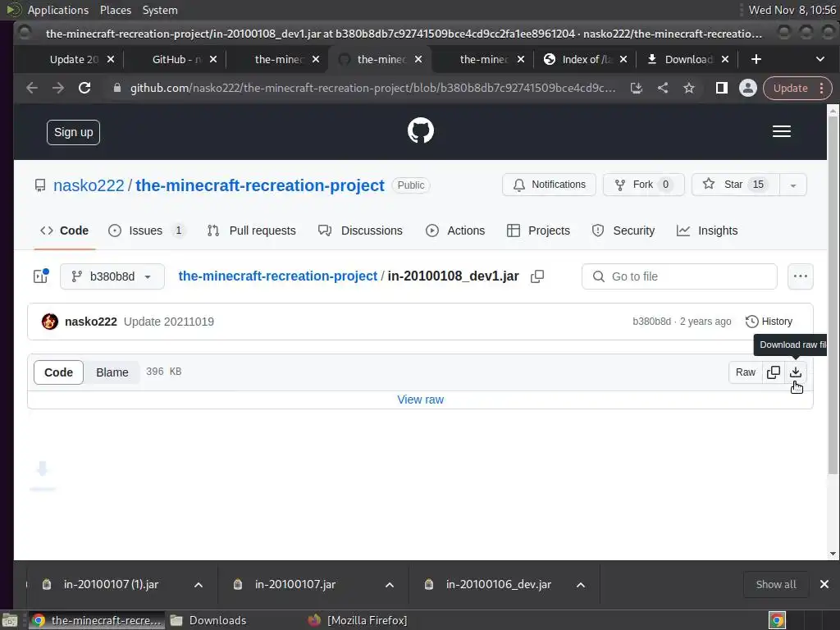
Task: Expand the Star lists dropdown arrow
Action: coord(793,185)
